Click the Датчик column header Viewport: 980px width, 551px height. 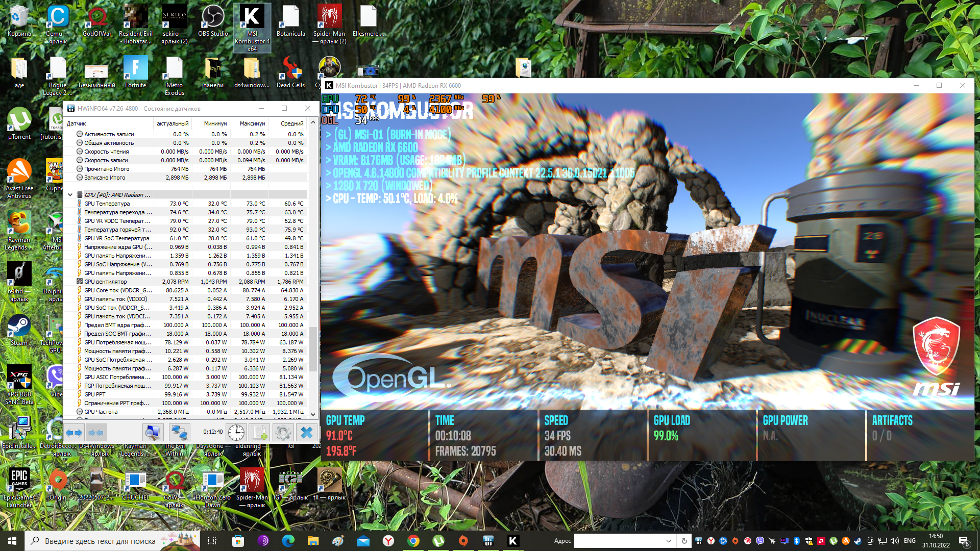point(108,123)
